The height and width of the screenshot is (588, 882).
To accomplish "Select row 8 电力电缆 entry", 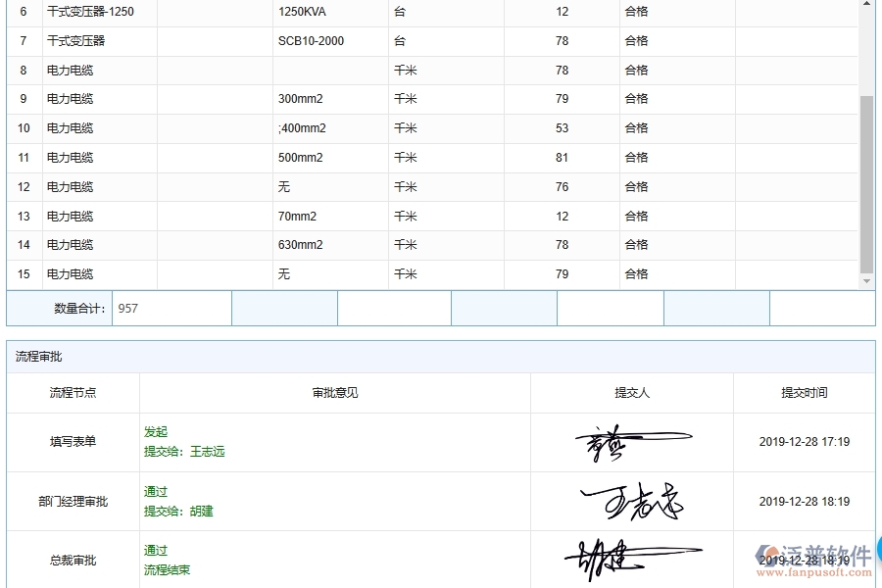I will (x=68, y=70).
